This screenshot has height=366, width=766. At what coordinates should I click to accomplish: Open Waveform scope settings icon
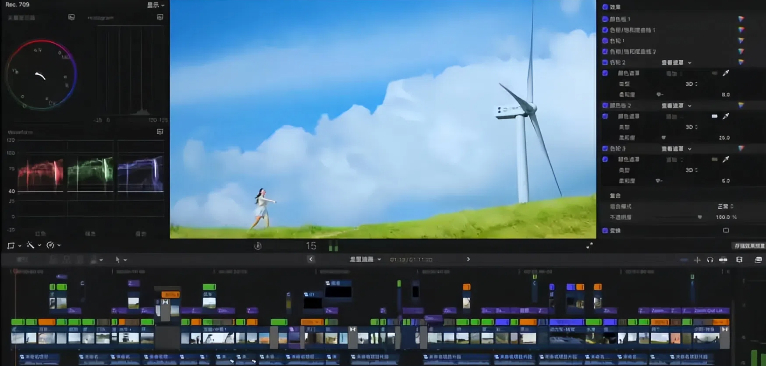[160, 132]
